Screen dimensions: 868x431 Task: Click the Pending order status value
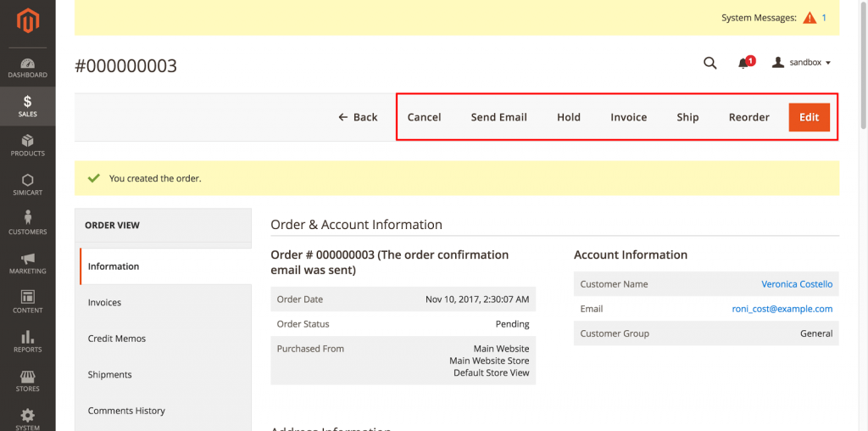coord(512,324)
